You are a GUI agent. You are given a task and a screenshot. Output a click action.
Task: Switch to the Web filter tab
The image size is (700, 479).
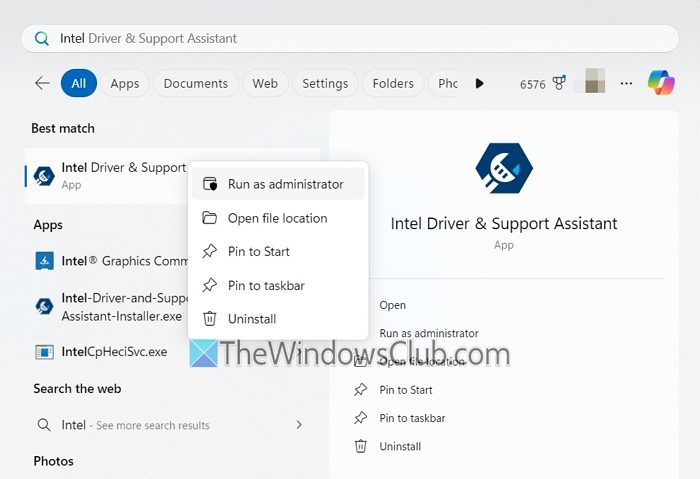coord(265,83)
